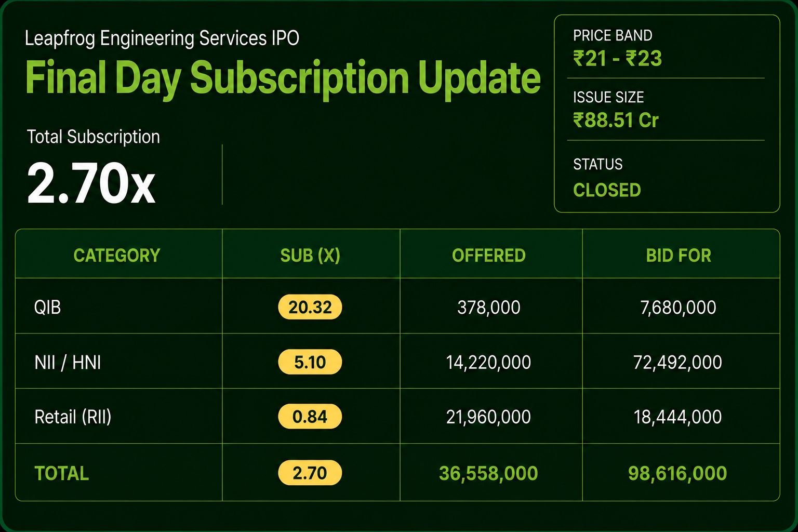Click the CLOSED status text
Viewport: 798px width, 532px height.
607,190
